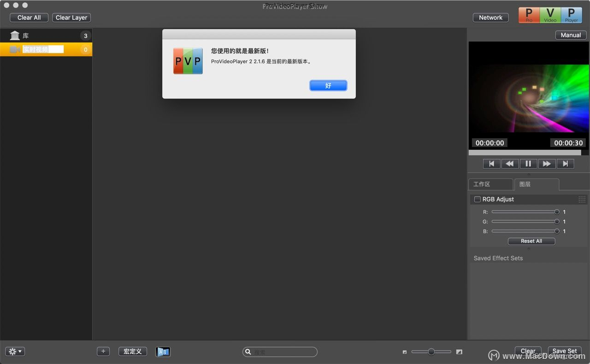Fast forward the video preview
This screenshot has height=364, width=590.
point(547,164)
